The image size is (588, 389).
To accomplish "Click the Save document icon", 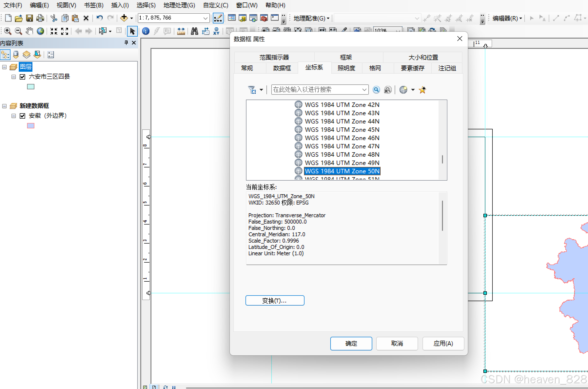I will (29, 18).
